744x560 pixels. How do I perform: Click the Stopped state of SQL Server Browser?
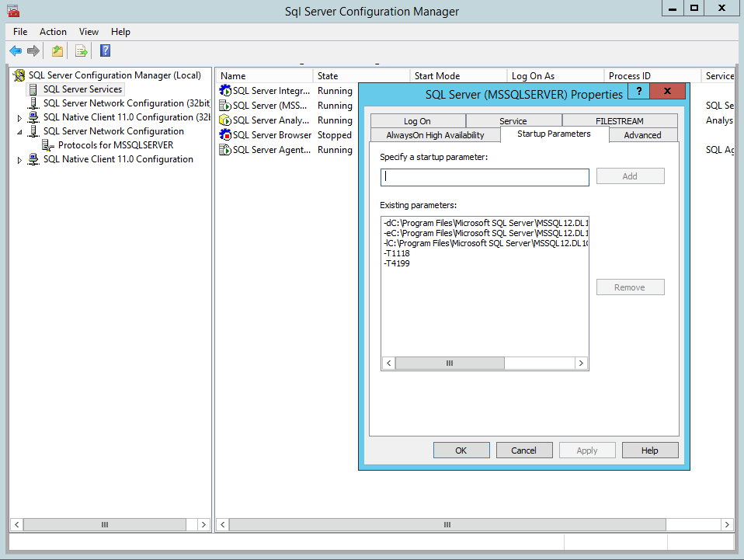click(x=335, y=135)
